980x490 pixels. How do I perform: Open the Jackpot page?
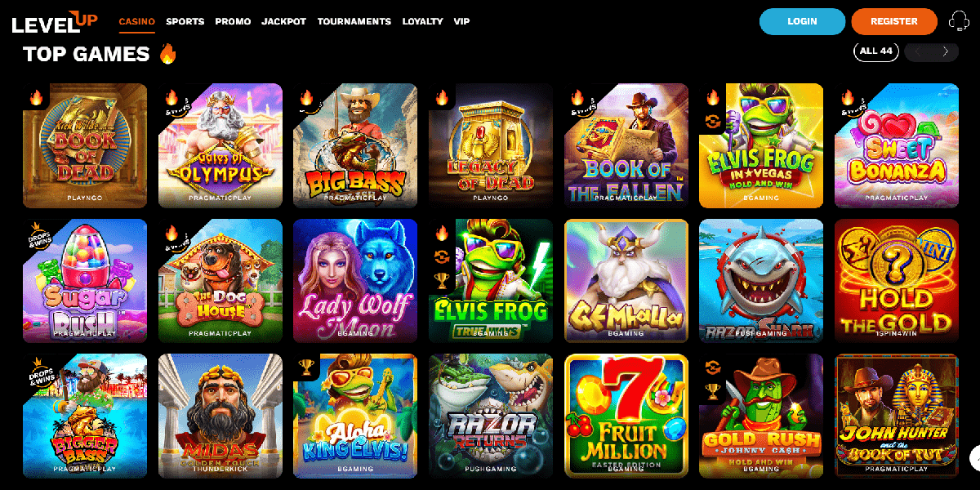(x=283, y=21)
